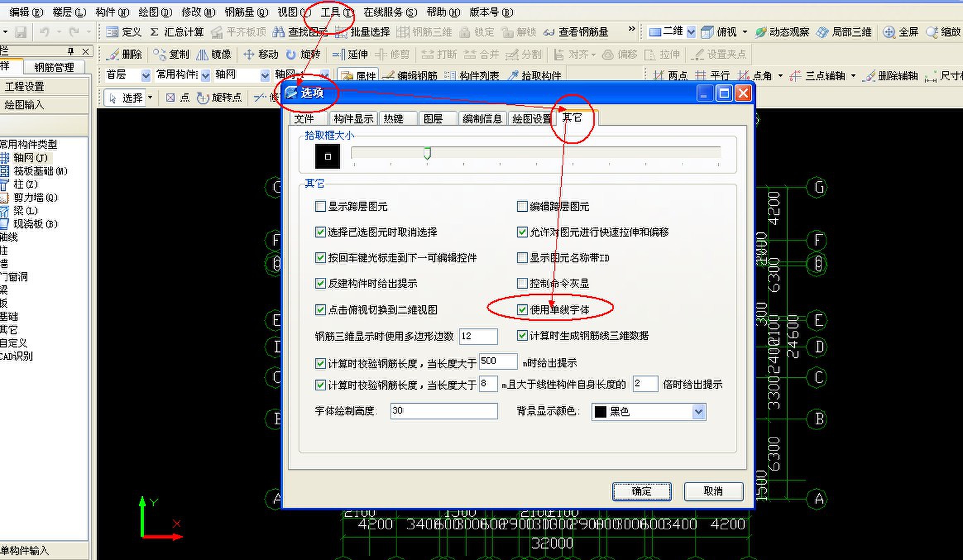Run 汇总计算 summary calculation

[177, 32]
